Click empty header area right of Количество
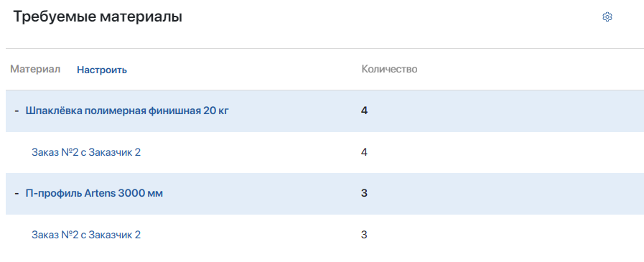 pyautogui.click(x=530, y=70)
